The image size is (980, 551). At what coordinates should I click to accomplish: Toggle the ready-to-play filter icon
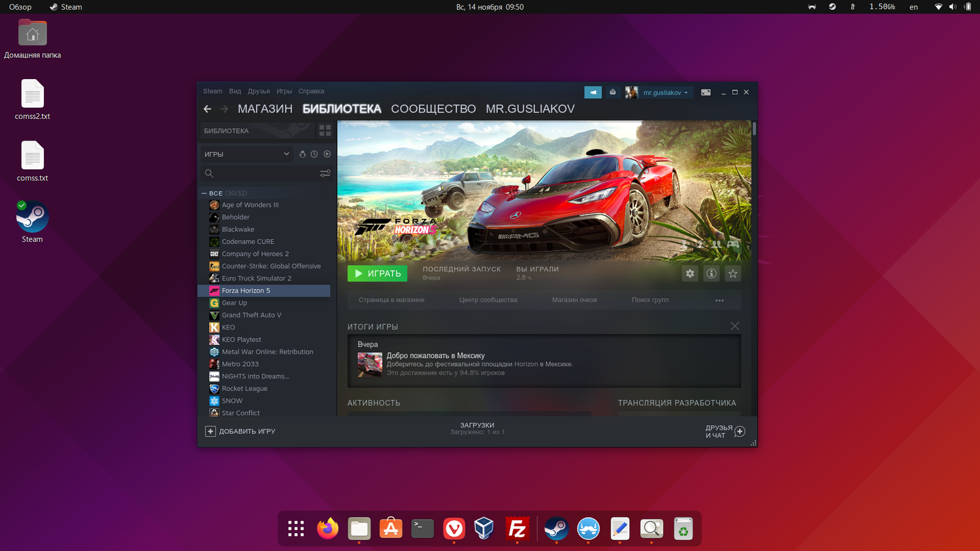(327, 154)
